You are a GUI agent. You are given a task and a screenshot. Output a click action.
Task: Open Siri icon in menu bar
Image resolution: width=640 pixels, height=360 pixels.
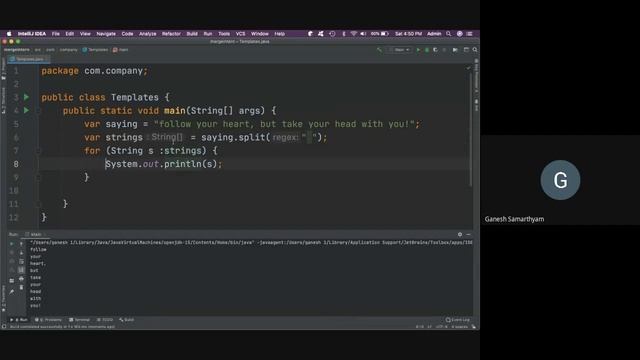[x=460, y=34]
